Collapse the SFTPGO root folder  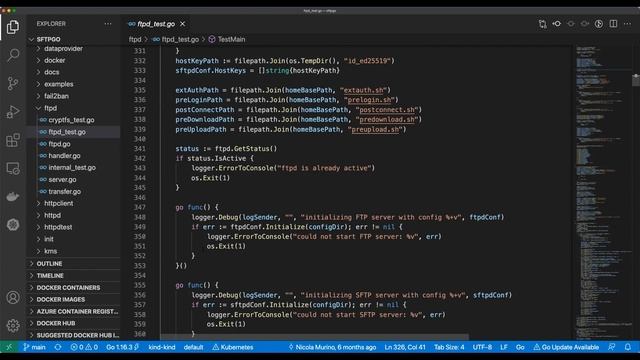click(73, 39)
